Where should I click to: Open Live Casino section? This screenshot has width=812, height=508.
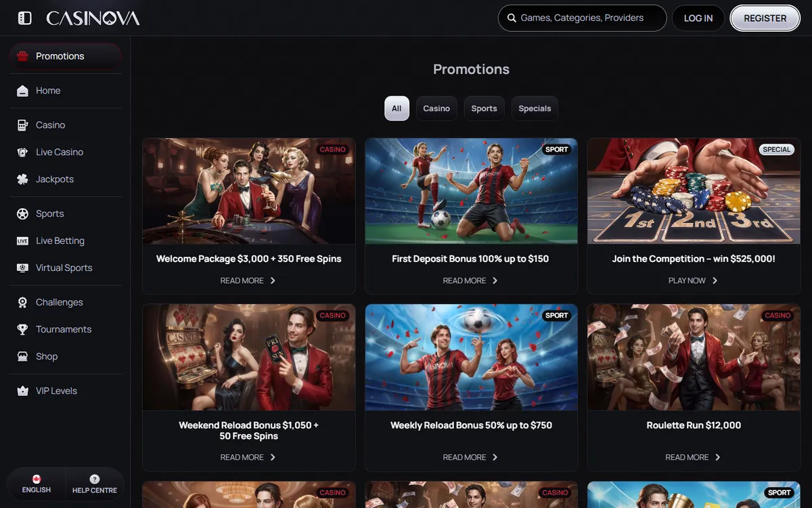pyautogui.click(x=66, y=152)
